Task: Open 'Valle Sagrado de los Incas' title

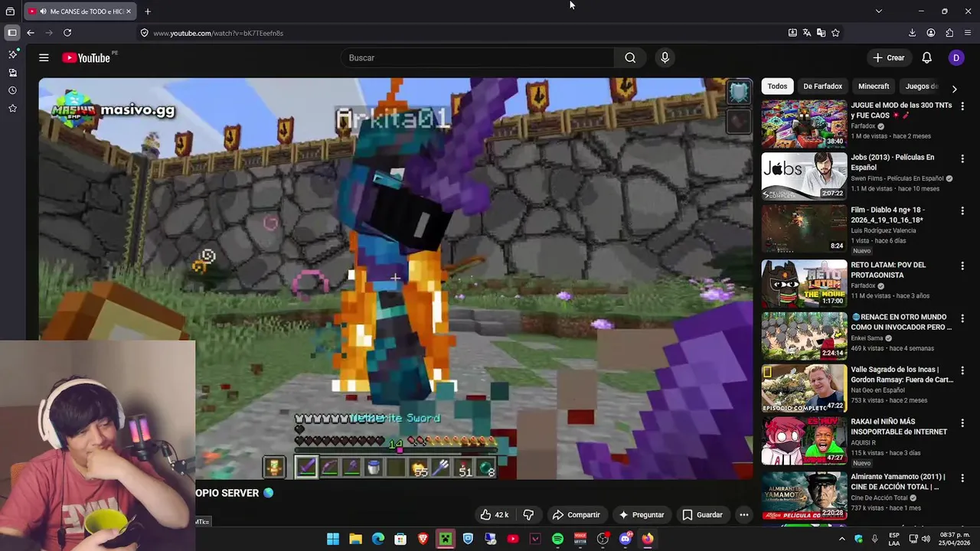Action: [902, 374]
